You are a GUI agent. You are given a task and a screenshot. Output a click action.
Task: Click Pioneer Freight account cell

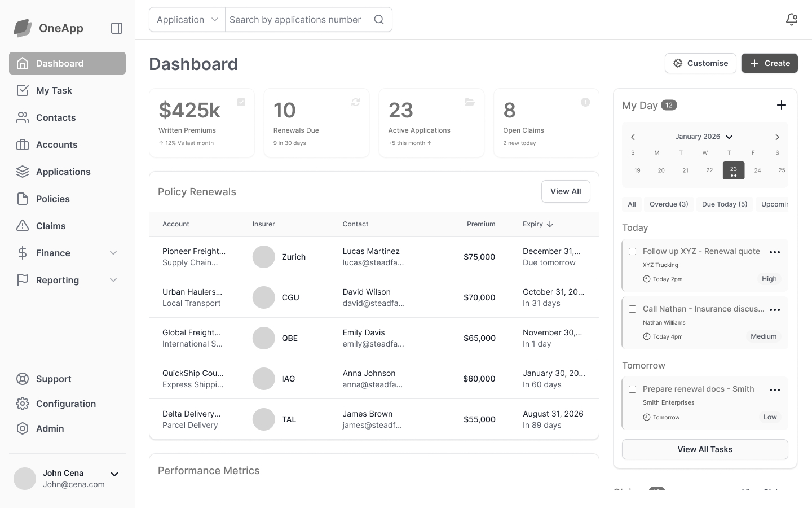pos(194,257)
